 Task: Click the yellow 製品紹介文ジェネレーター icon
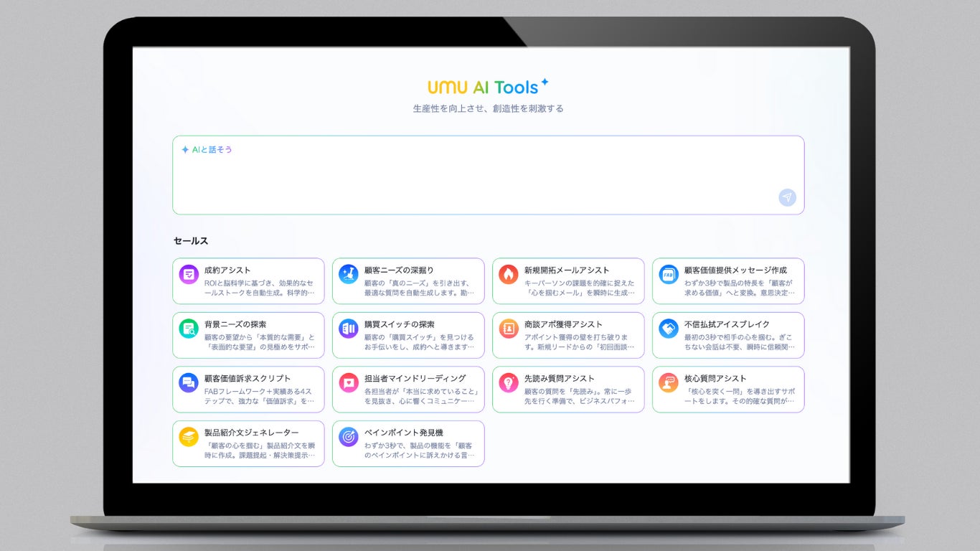[x=189, y=437]
